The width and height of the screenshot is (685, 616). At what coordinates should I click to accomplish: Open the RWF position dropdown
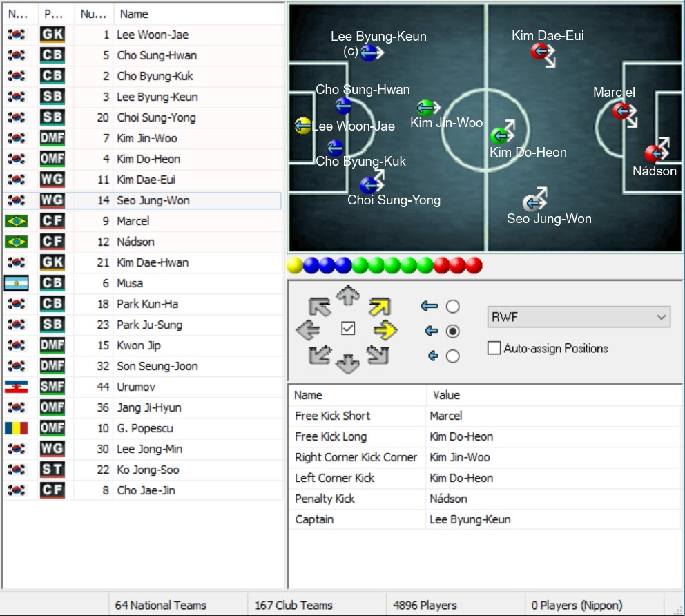click(x=579, y=317)
